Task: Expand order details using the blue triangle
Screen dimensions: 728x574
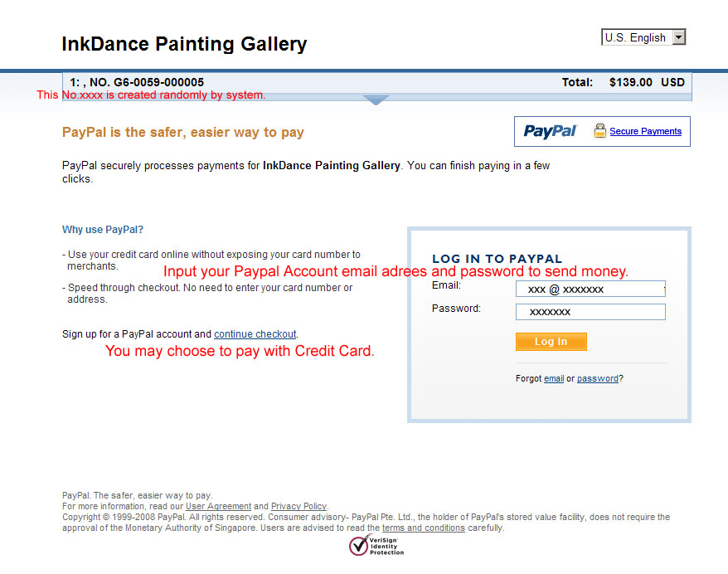Action: click(376, 100)
